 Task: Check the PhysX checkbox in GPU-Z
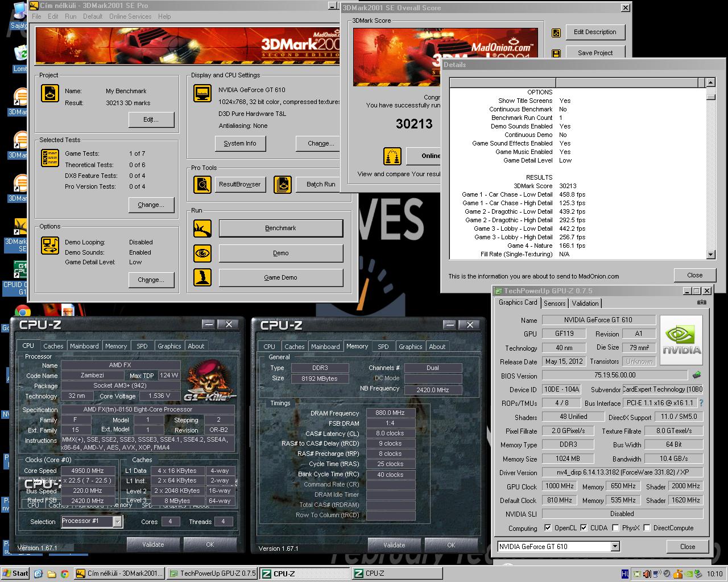[615, 527]
